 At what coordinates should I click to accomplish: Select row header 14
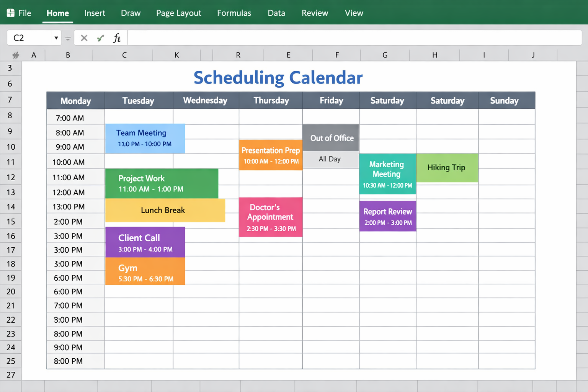(11, 207)
